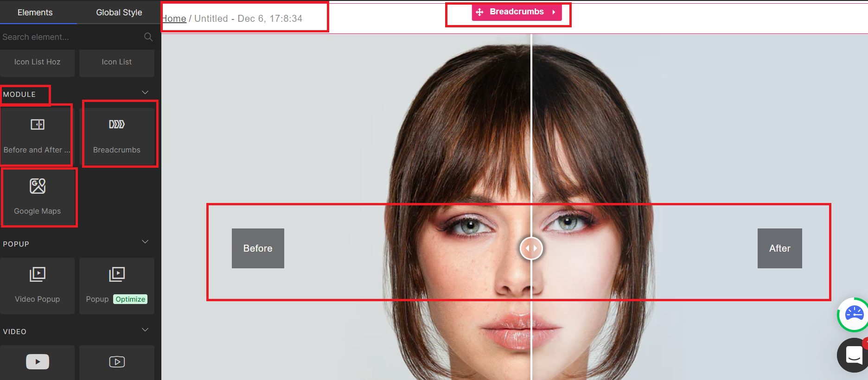Select the YouTube video element icon
This screenshot has width=868, height=380.
pos(38,362)
